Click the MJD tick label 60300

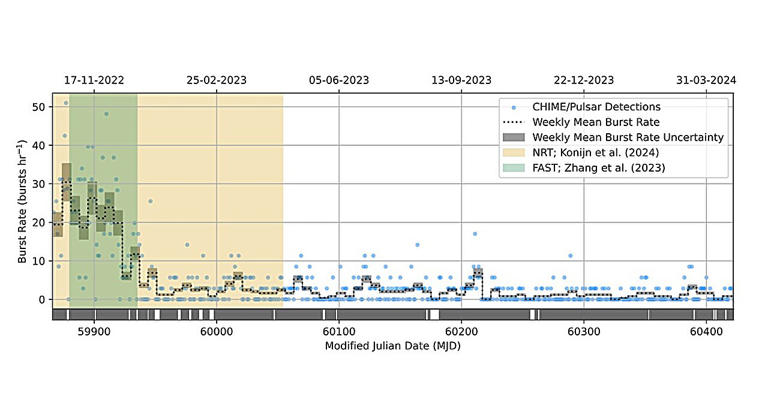tap(584, 332)
